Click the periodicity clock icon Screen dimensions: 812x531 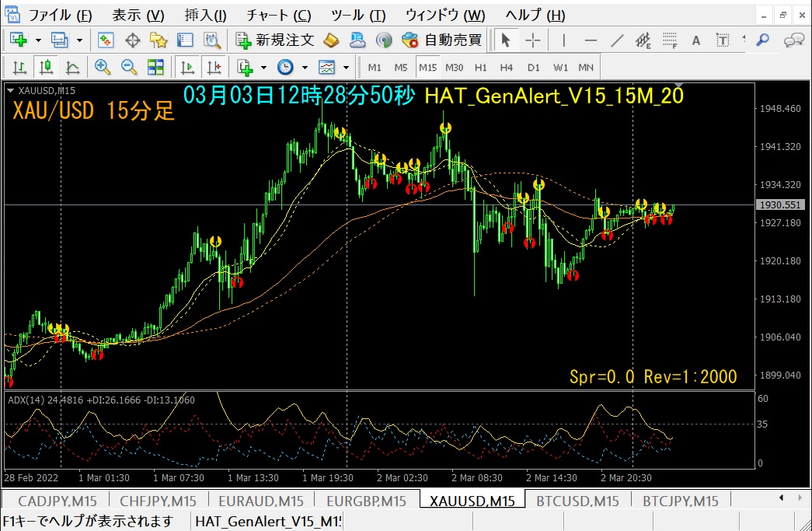pyautogui.click(x=285, y=68)
